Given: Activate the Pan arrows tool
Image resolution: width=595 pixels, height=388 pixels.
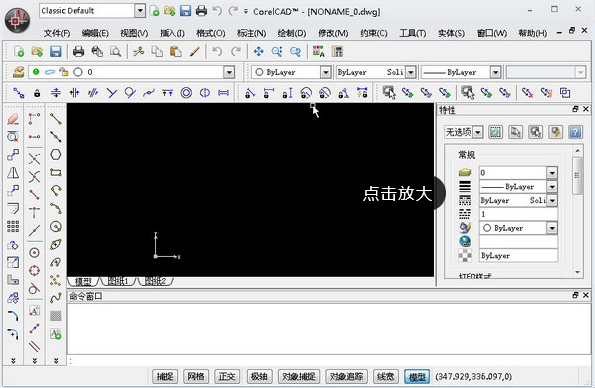Looking at the screenshot, I should [x=258, y=51].
